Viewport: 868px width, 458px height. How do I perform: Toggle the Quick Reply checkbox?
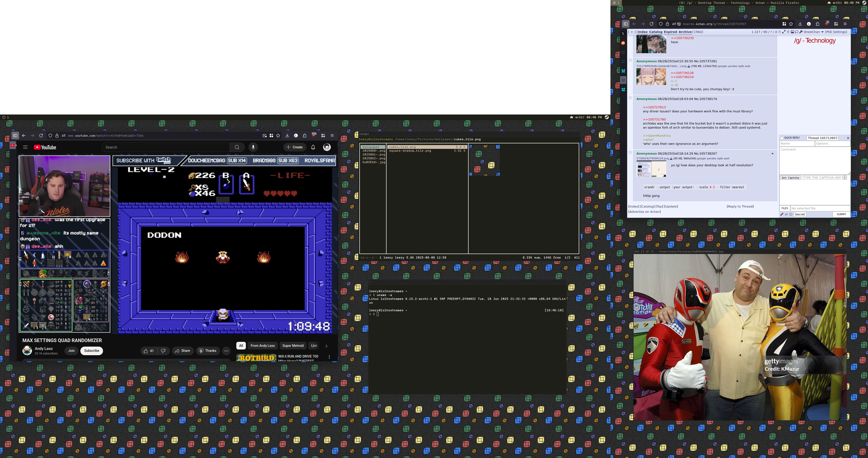[x=782, y=138]
